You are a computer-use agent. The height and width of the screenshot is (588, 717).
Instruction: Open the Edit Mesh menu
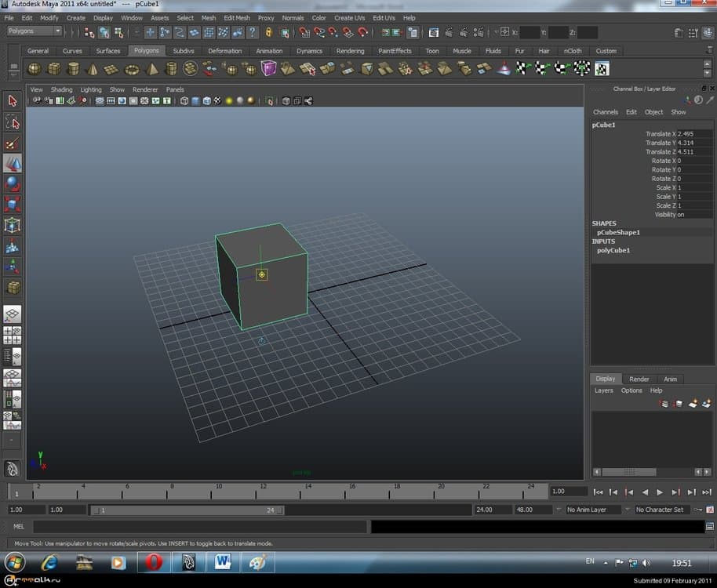(237, 18)
